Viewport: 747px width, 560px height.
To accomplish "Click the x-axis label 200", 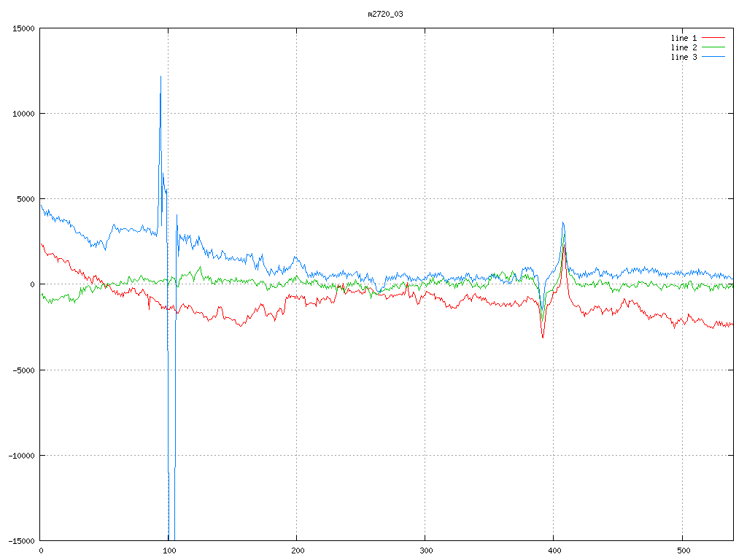I will [298, 551].
